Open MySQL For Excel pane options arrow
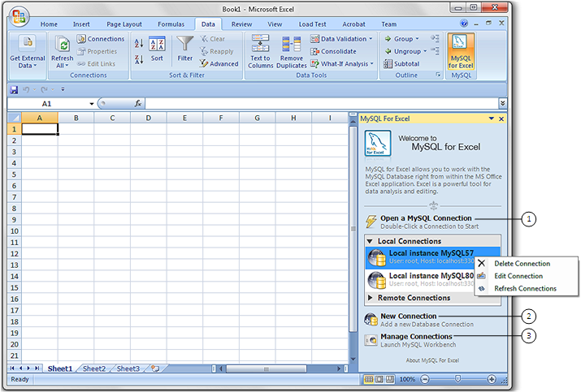The height and width of the screenshot is (392, 581). click(x=492, y=118)
